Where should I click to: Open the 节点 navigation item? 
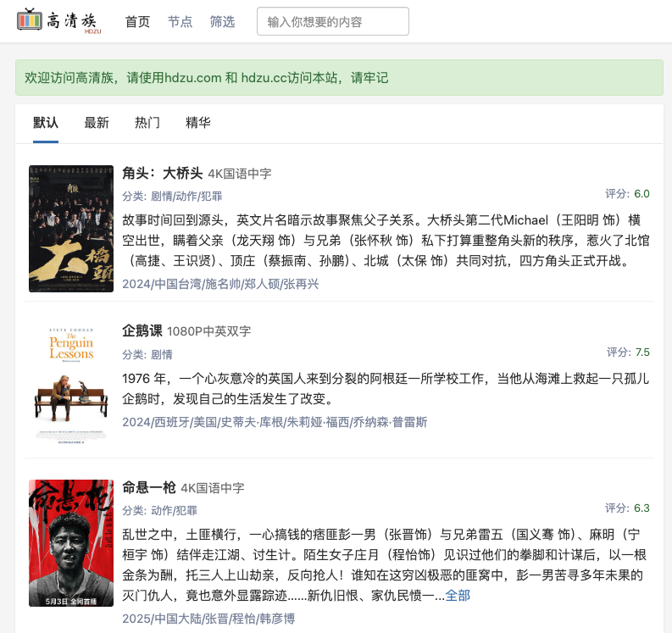[x=180, y=22]
